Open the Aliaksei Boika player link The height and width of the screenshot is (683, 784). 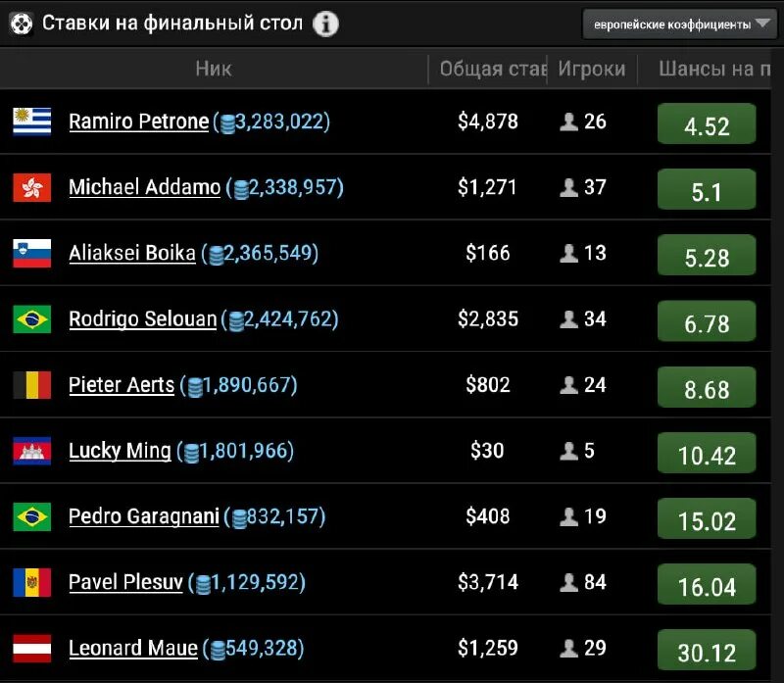coord(132,253)
